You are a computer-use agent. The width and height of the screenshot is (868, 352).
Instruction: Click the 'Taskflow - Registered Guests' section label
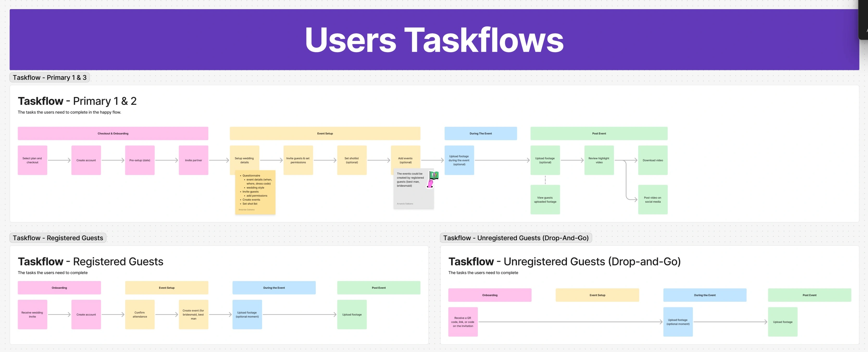coord(58,238)
